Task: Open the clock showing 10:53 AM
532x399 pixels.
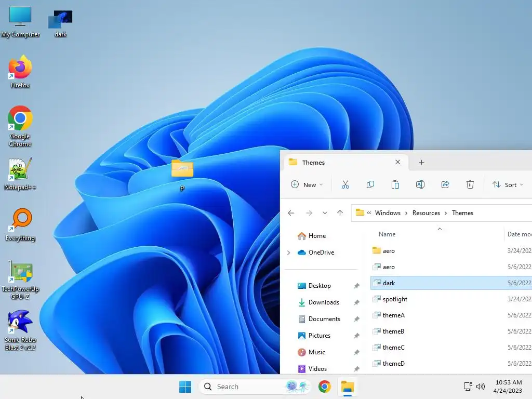Action: coord(508,387)
